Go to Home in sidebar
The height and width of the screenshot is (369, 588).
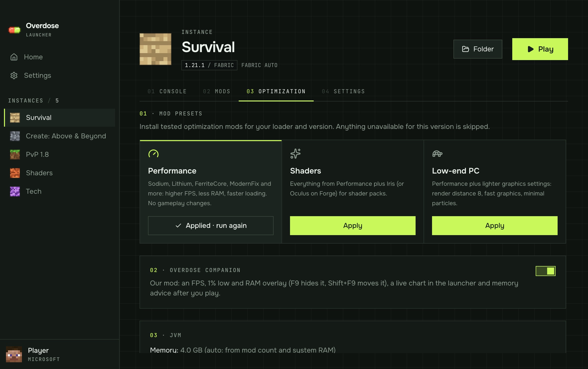tap(60, 57)
